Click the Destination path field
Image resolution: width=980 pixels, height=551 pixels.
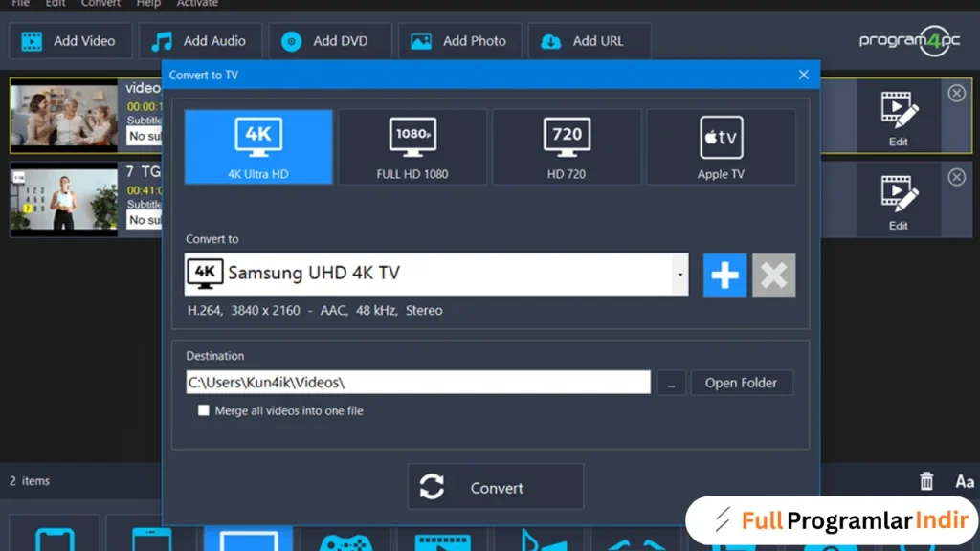point(418,383)
